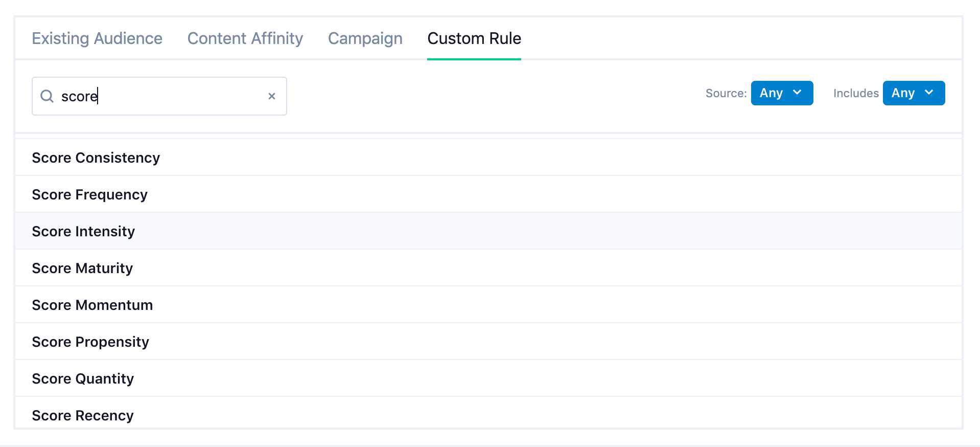Select Score Recency row
The height and width of the screenshot is (447, 980).
click(488, 413)
